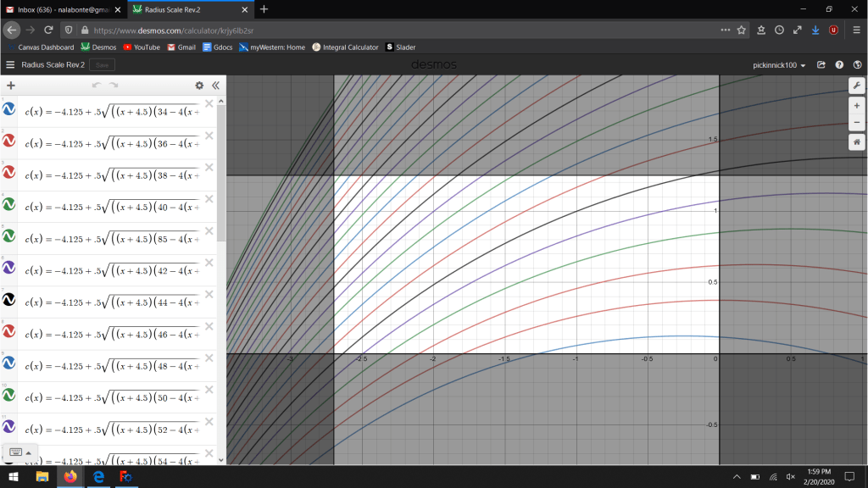Zoom out of the graph
This screenshot has width=868, height=488.
click(x=856, y=124)
